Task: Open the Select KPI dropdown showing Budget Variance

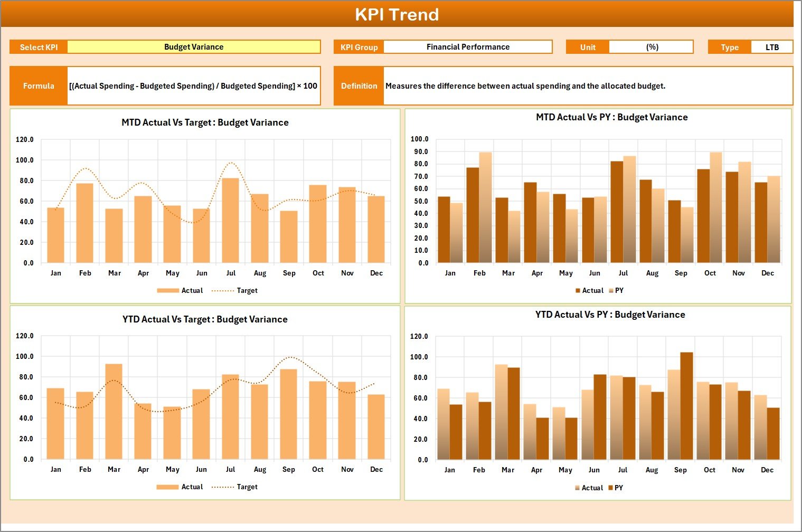Action: 194,47
